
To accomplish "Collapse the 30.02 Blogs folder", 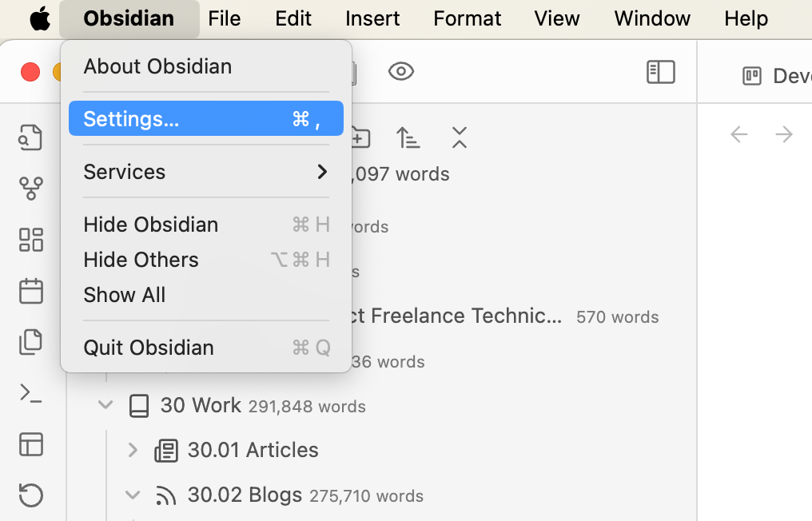I will [x=133, y=495].
